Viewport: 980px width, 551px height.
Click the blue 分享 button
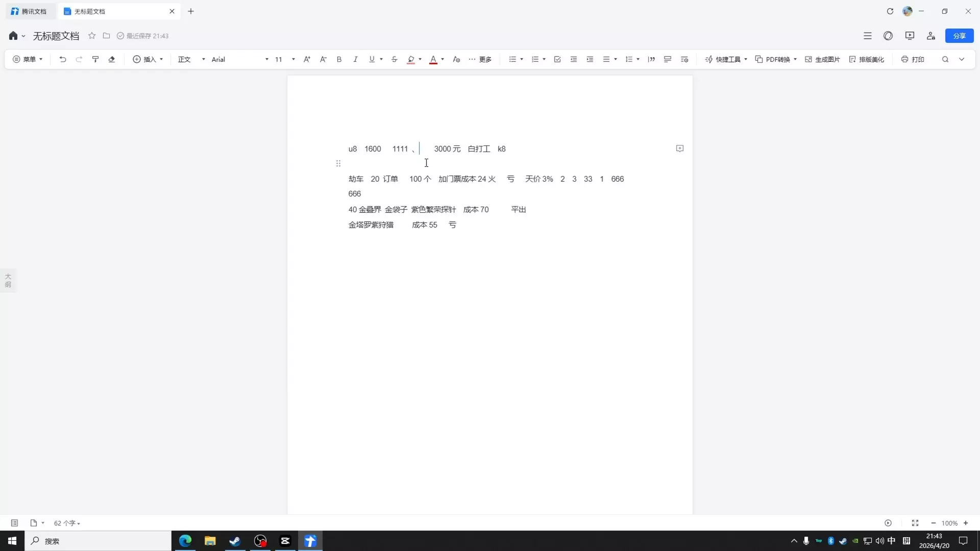(x=959, y=36)
